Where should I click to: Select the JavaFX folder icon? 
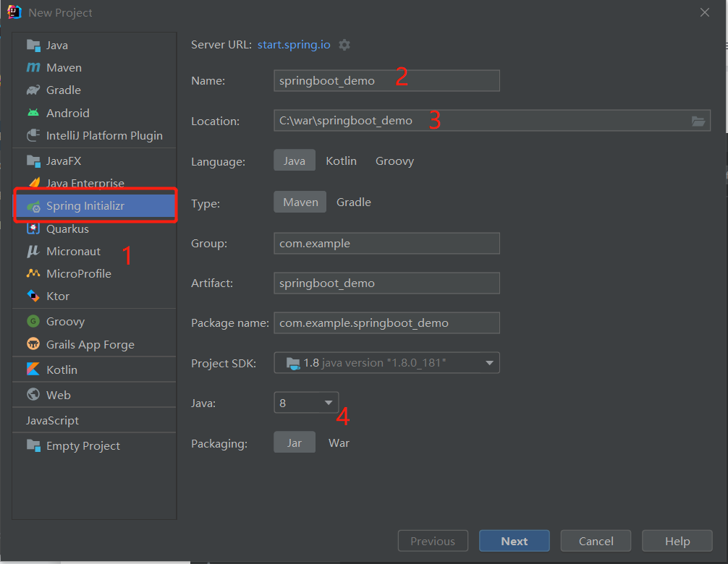pyautogui.click(x=33, y=161)
